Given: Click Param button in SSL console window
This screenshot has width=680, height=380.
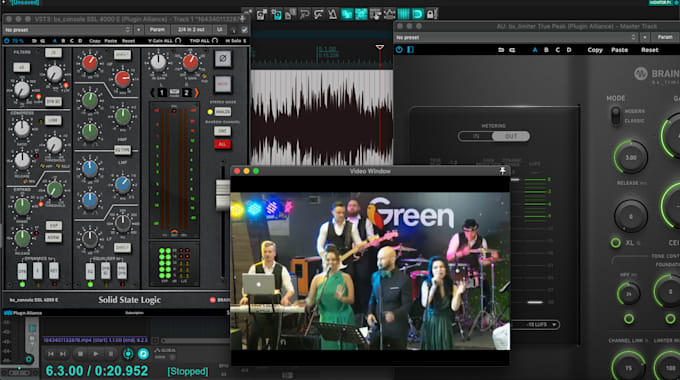Looking at the screenshot, I should [157, 29].
